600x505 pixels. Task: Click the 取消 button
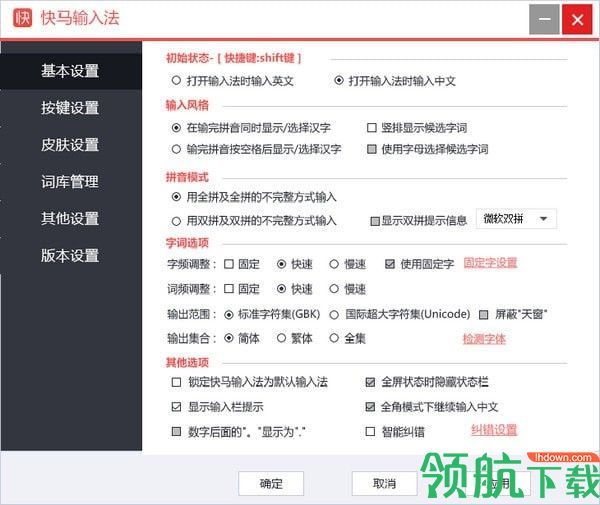point(384,484)
